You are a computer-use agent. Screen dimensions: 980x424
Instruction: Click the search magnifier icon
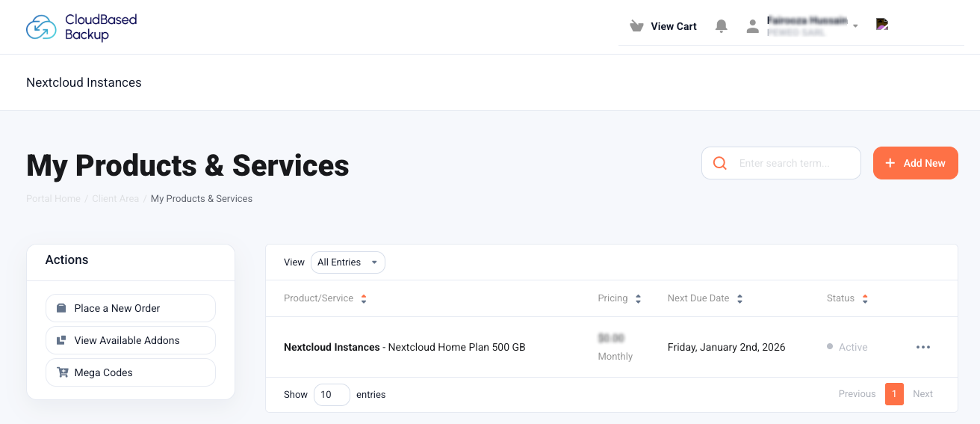tap(720, 163)
